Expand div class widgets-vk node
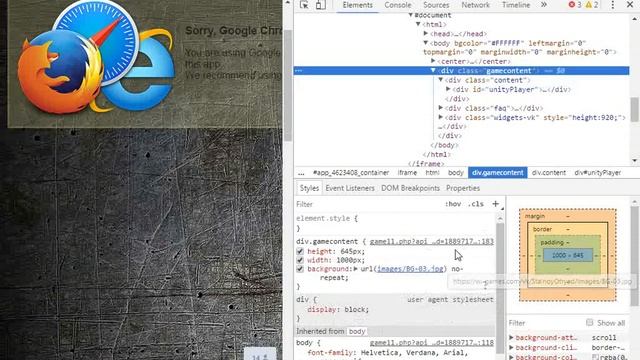 pos(441,118)
